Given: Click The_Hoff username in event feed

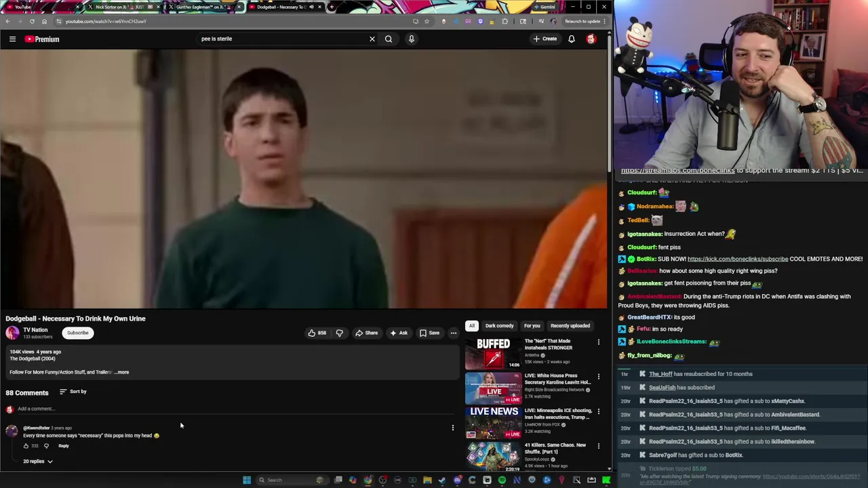Looking at the screenshot, I should click(660, 374).
